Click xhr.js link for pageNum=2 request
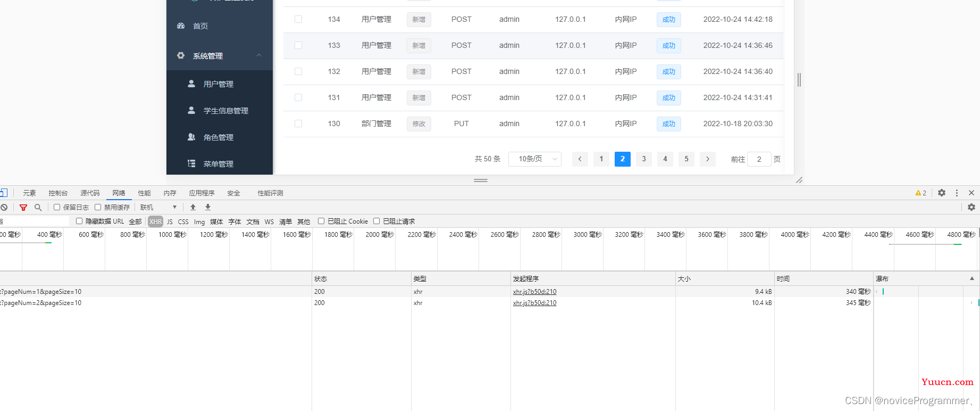Viewport: 980px width, 411px height. (x=534, y=303)
